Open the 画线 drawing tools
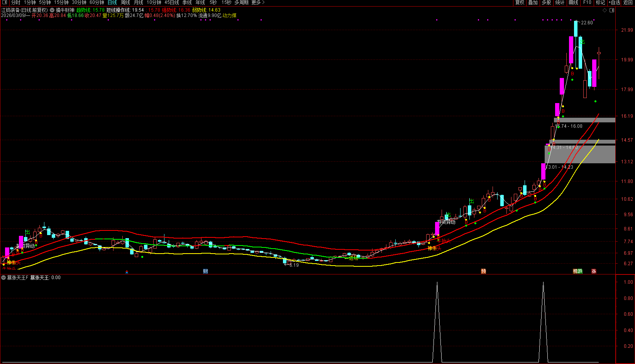The image size is (635, 364). 574,3
